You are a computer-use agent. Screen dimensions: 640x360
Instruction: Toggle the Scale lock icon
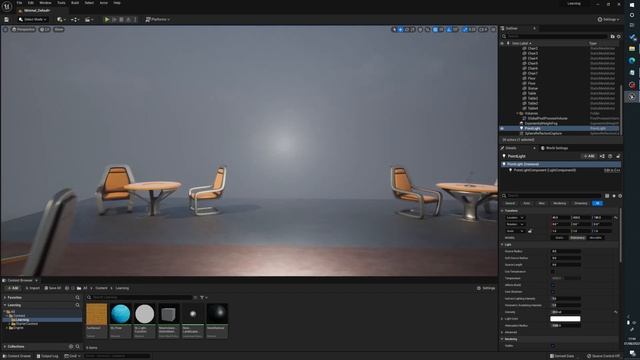pos(530,231)
